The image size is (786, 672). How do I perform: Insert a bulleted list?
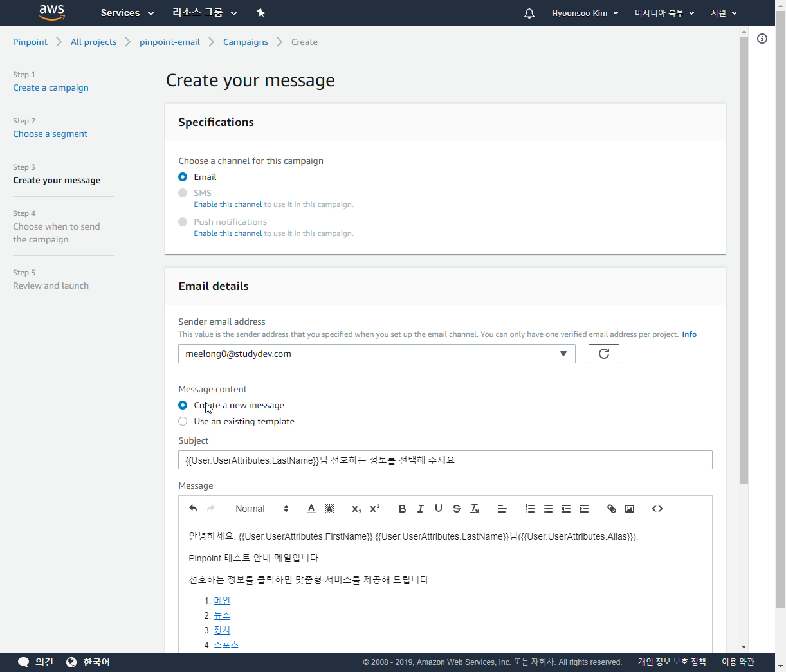click(x=548, y=509)
